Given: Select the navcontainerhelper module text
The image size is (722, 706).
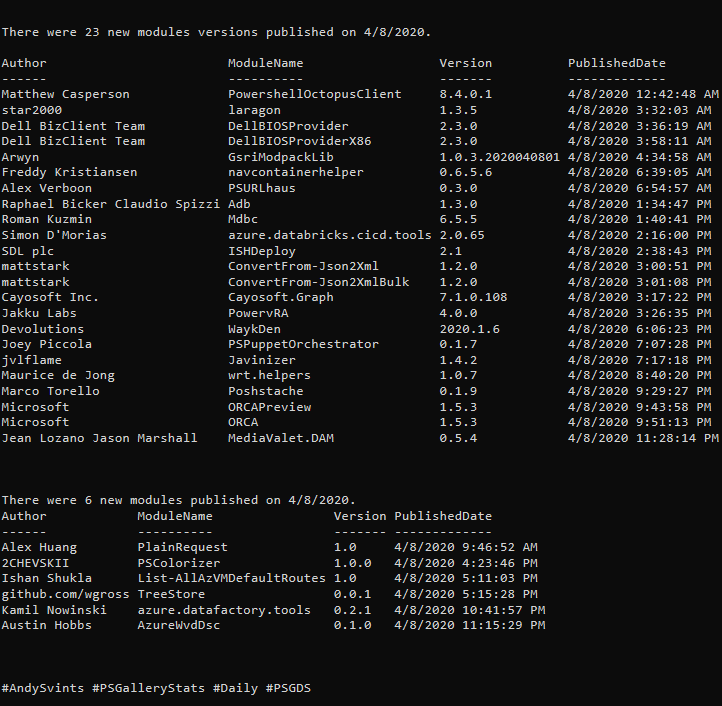Looking at the screenshot, I should coord(296,173).
